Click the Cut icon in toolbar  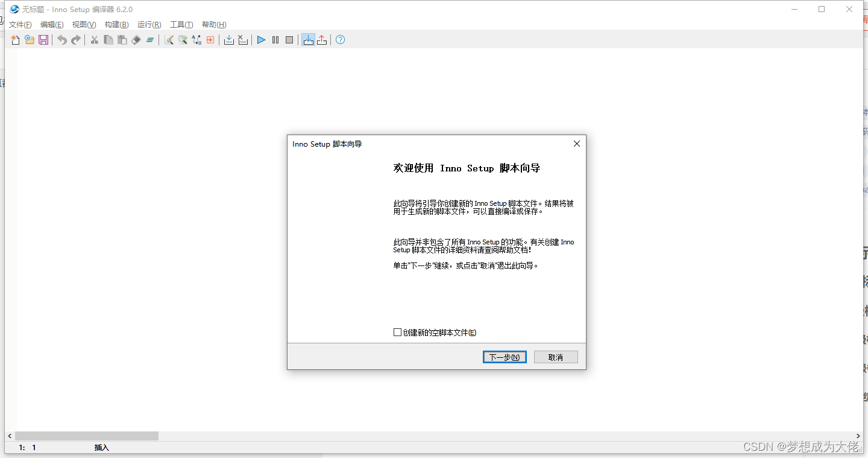tap(93, 40)
